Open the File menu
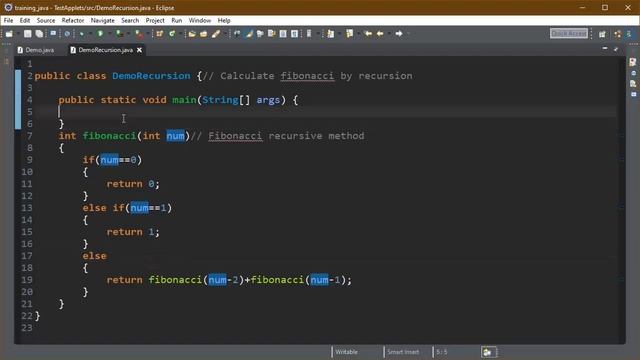Viewport: 640px width, 360px height. [8, 20]
